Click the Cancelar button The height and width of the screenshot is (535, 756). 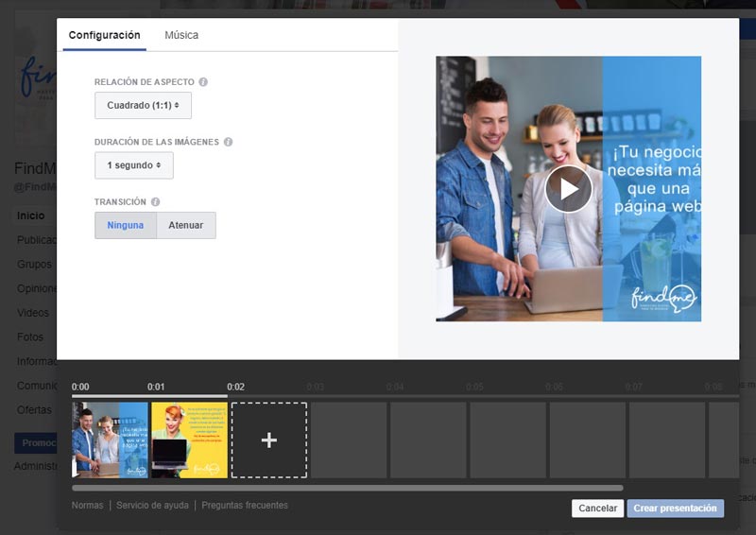click(x=598, y=508)
